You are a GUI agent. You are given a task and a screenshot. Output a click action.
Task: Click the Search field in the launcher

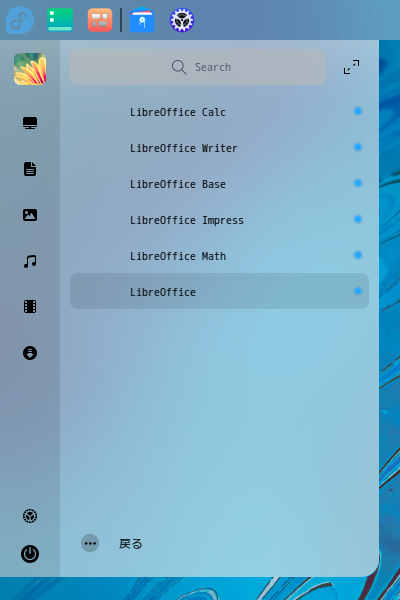(198, 67)
